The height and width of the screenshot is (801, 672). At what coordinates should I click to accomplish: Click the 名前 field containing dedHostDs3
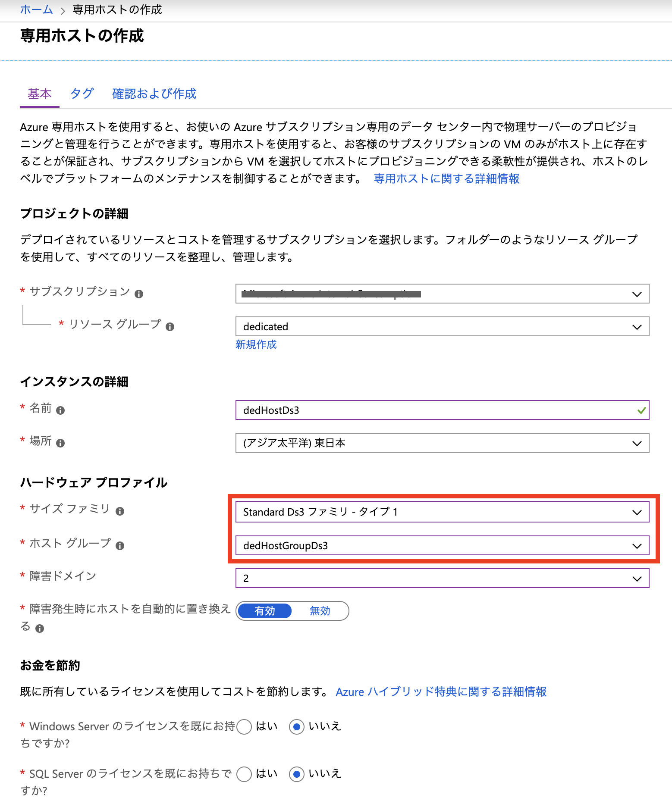tap(436, 410)
